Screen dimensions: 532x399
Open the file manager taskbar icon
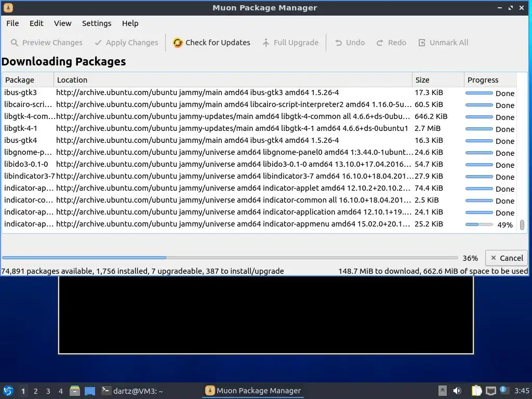(75, 391)
